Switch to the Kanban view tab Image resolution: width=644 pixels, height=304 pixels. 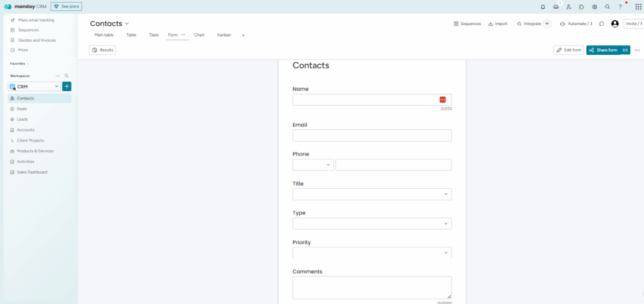(224, 35)
